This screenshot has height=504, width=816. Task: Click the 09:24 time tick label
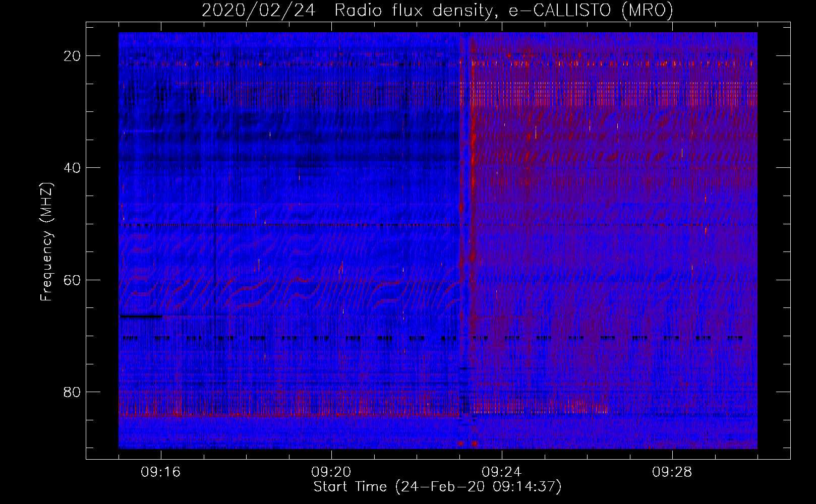pyautogui.click(x=502, y=472)
